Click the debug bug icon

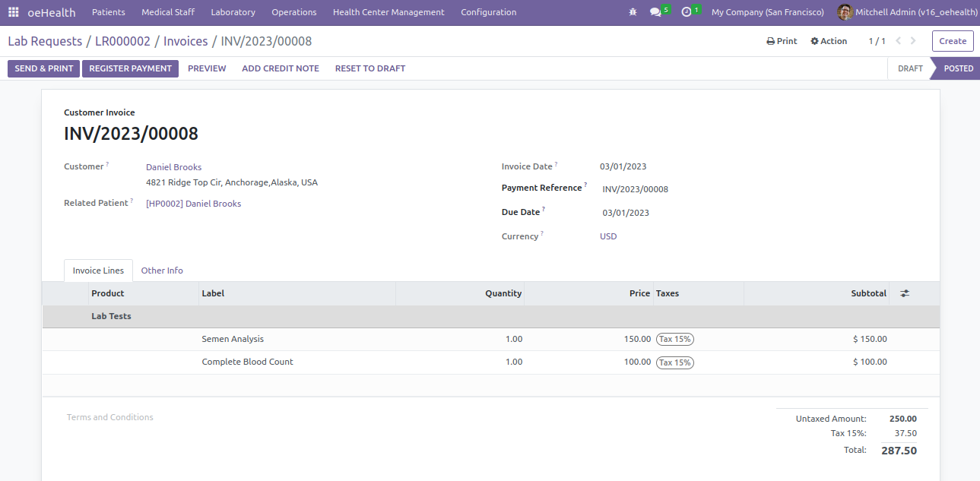(x=633, y=12)
